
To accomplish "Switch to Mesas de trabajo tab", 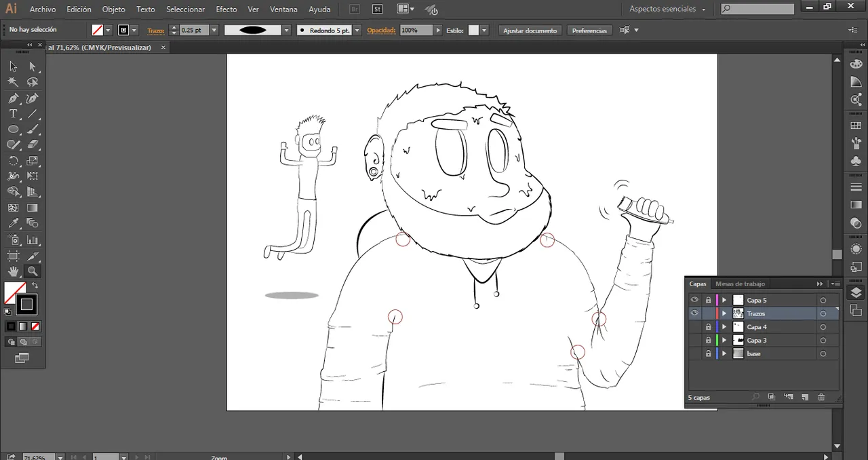I will [740, 284].
